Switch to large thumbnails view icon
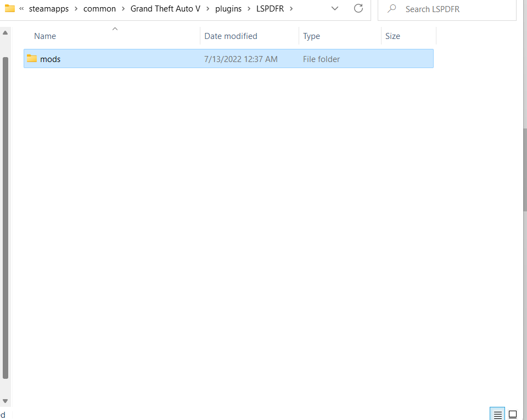Screen dimensions: 527x420 [513, 415]
